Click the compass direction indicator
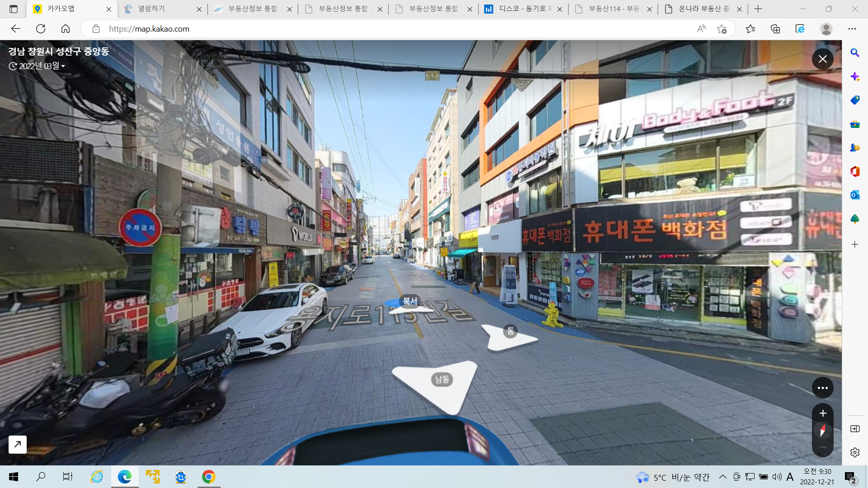Viewport: 868px width, 488px height. [823, 430]
